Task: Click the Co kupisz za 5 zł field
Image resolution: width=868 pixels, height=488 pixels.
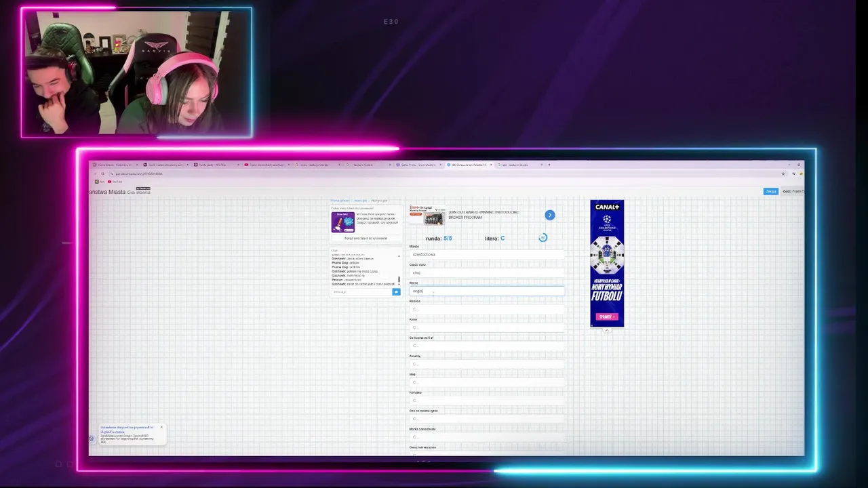Action: (487, 346)
